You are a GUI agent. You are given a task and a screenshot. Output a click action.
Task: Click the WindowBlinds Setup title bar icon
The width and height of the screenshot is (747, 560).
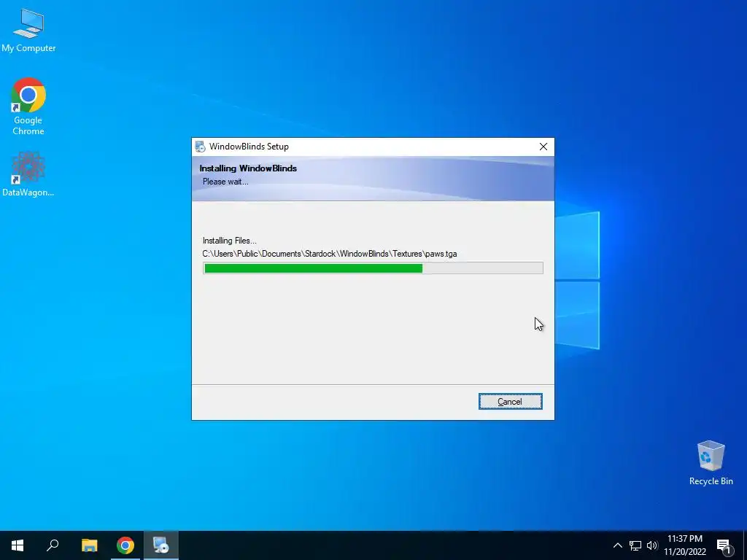(200, 147)
